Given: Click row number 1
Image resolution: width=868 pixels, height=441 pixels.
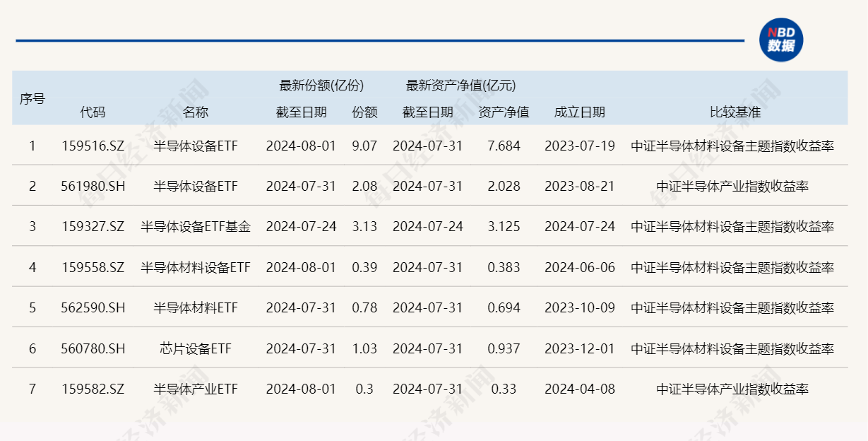Looking at the screenshot, I should pos(32,146).
